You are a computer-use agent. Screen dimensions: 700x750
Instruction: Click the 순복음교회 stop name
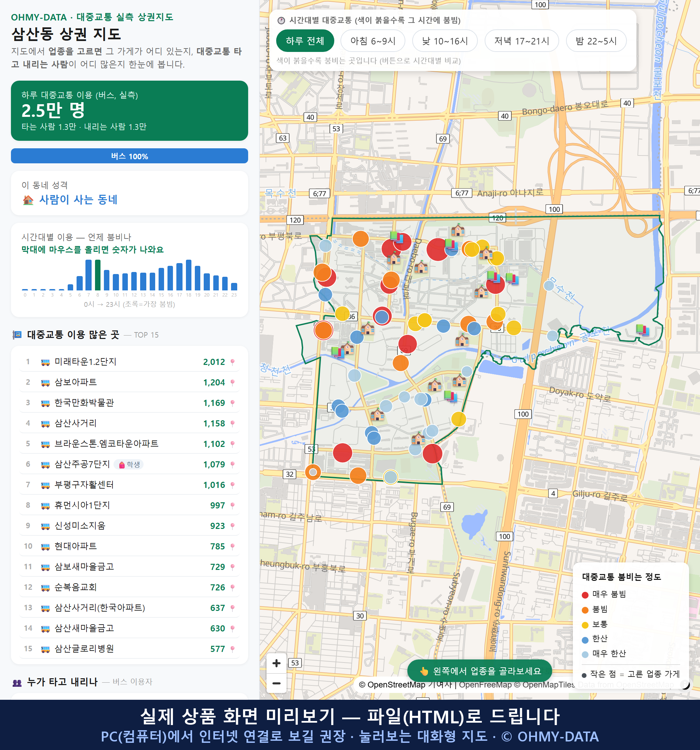click(x=76, y=587)
